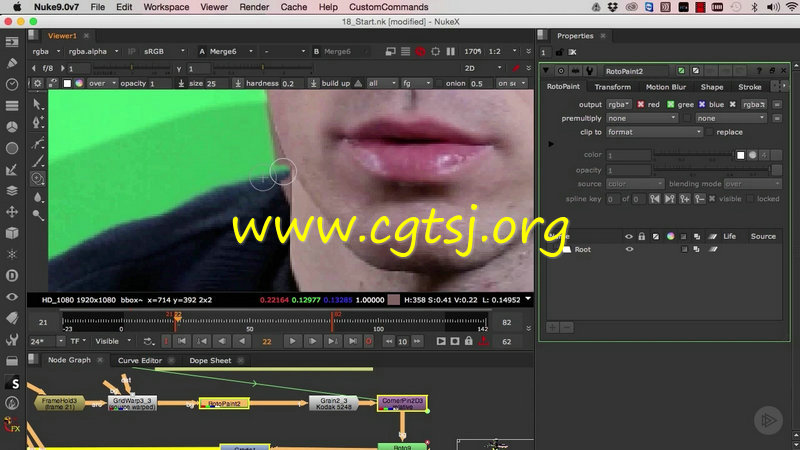Enable the onion skin checkbox

click(x=440, y=83)
